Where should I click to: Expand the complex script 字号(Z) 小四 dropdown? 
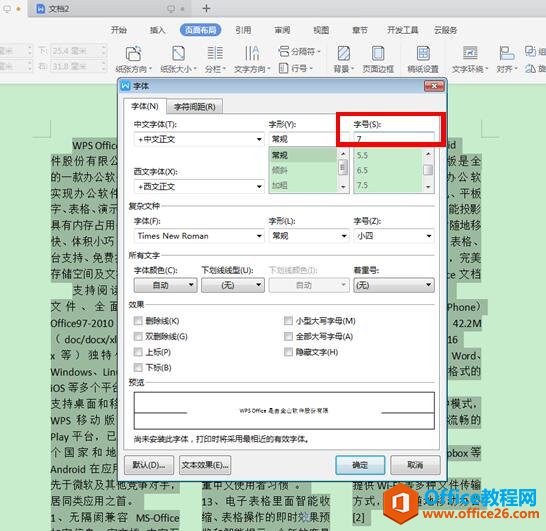click(429, 236)
